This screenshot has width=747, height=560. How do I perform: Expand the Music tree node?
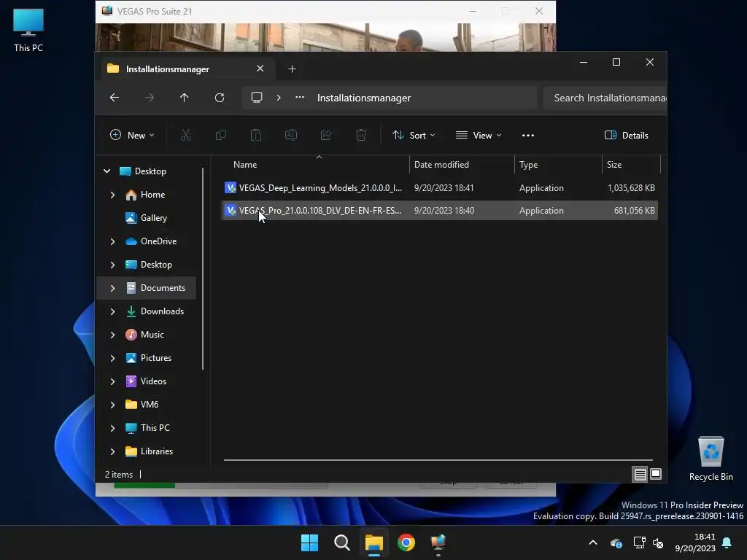click(x=112, y=335)
